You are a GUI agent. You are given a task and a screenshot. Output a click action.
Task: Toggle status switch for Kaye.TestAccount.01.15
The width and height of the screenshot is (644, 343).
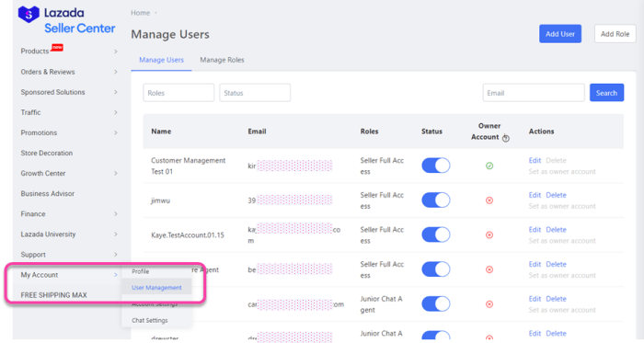click(436, 234)
